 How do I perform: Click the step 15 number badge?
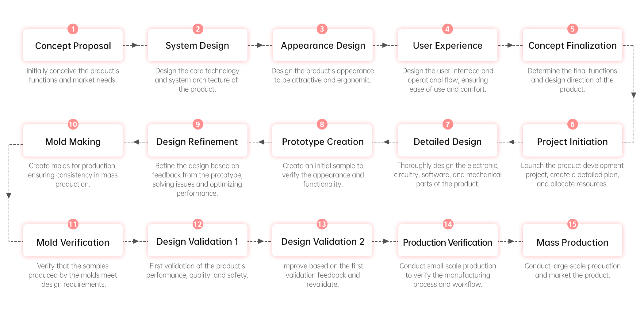[572, 224]
